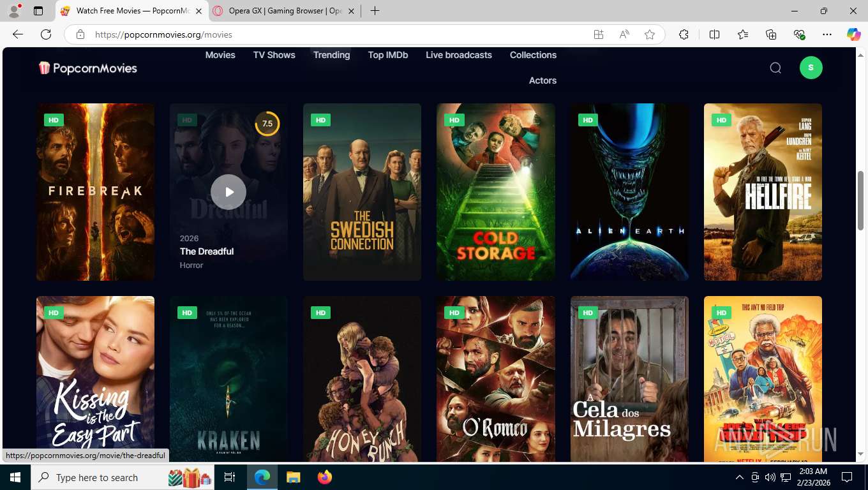Play The Dreadful with the play button
Image resolution: width=868 pixels, height=490 pixels.
pos(228,192)
